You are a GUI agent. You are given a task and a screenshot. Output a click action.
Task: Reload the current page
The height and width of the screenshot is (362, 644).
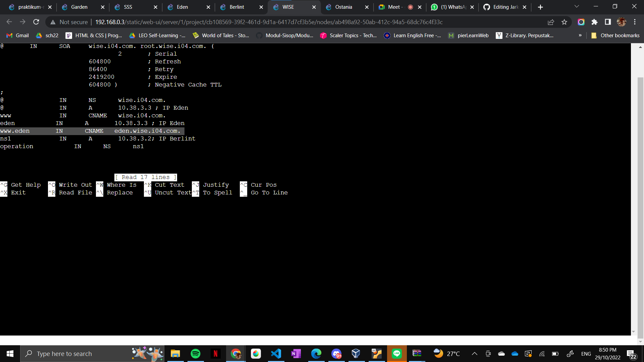(x=36, y=22)
